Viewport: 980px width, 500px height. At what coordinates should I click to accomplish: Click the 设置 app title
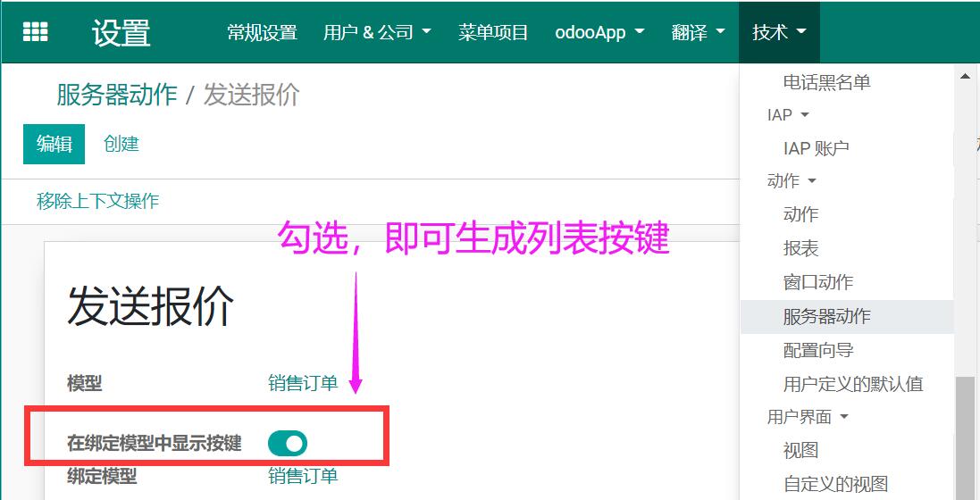coord(121,32)
